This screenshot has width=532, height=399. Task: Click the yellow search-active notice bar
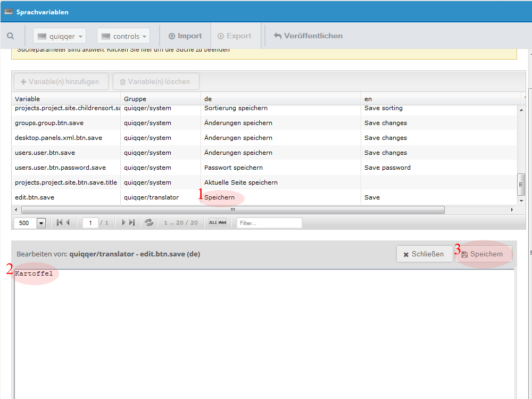coord(264,54)
